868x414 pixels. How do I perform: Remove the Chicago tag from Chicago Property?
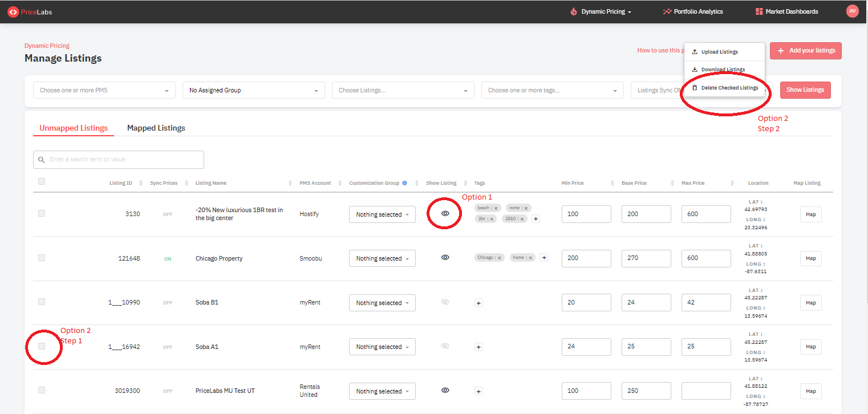click(x=500, y=258)
